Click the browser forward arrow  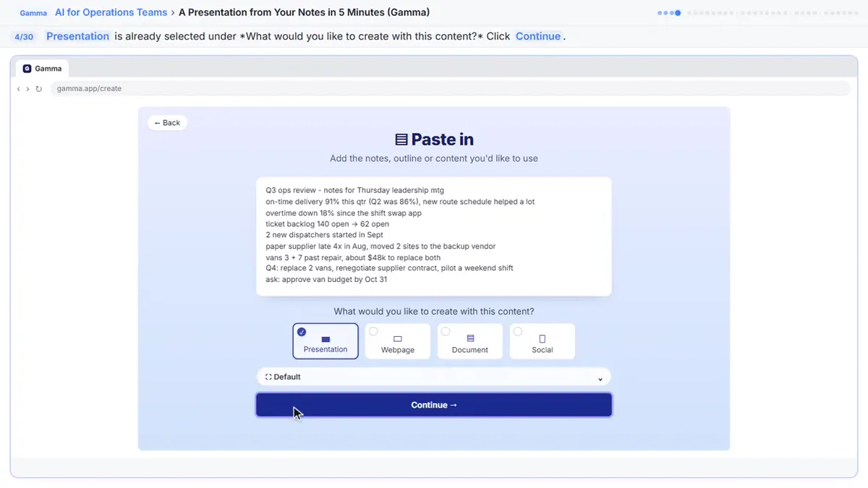(27, 89)
